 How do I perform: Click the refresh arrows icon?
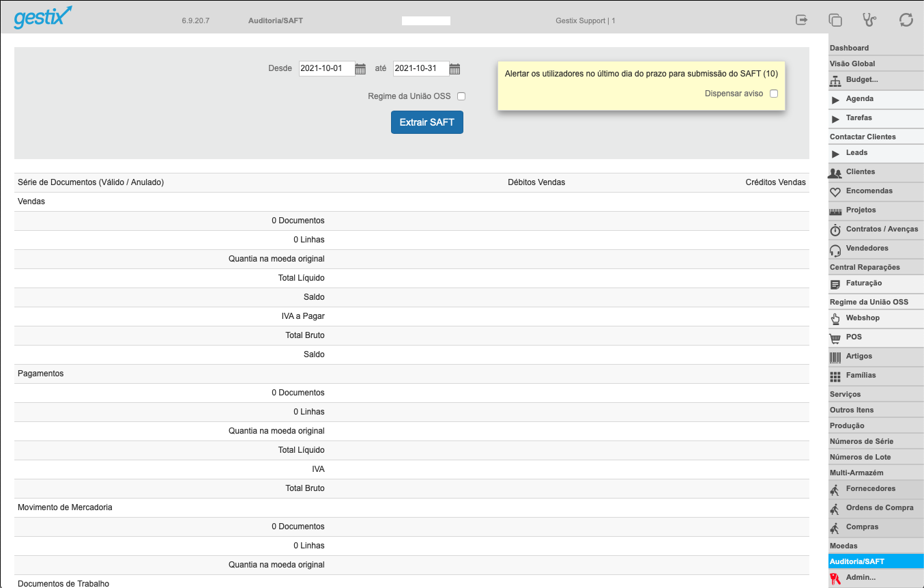906,20
